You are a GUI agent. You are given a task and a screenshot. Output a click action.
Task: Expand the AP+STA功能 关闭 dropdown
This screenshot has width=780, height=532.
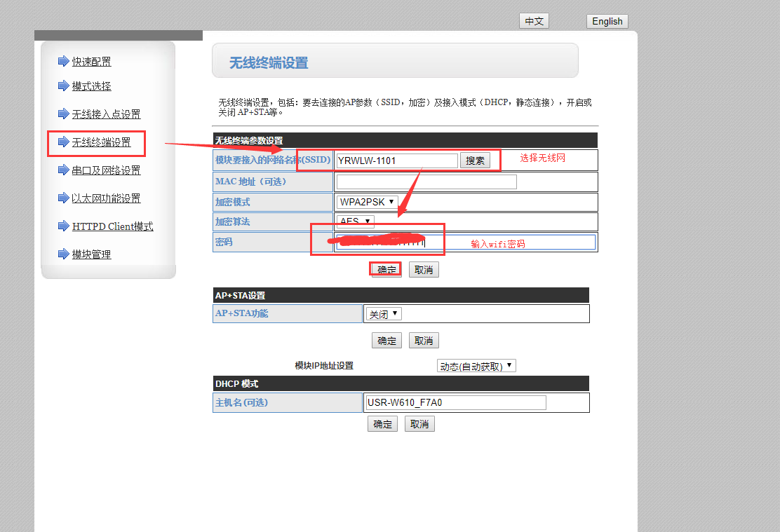[384, 314]
